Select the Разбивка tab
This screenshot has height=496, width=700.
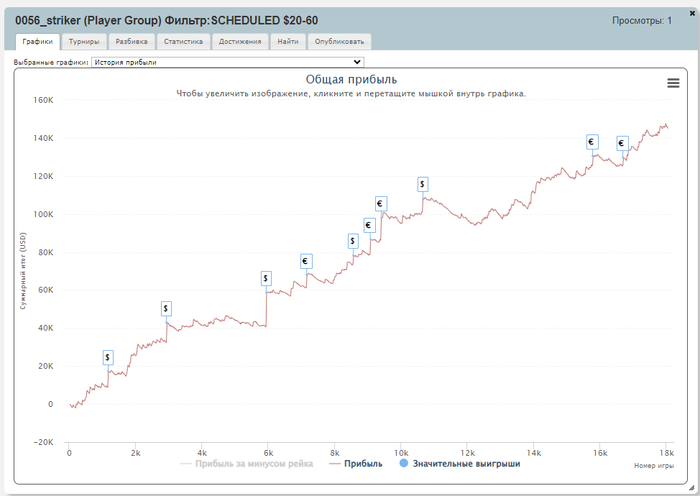[131, 42]
